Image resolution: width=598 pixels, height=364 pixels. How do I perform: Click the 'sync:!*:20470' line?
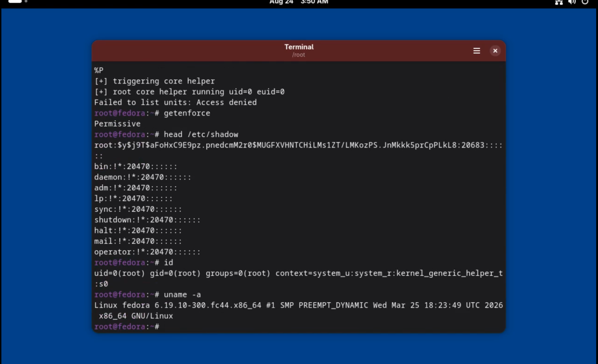pyautogui.click(x=138, y=209)
